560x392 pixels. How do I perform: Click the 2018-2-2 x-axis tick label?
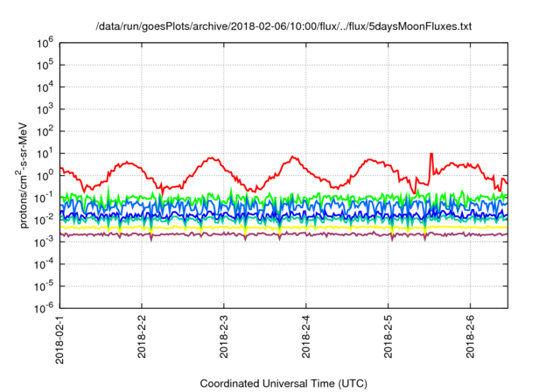142,336
